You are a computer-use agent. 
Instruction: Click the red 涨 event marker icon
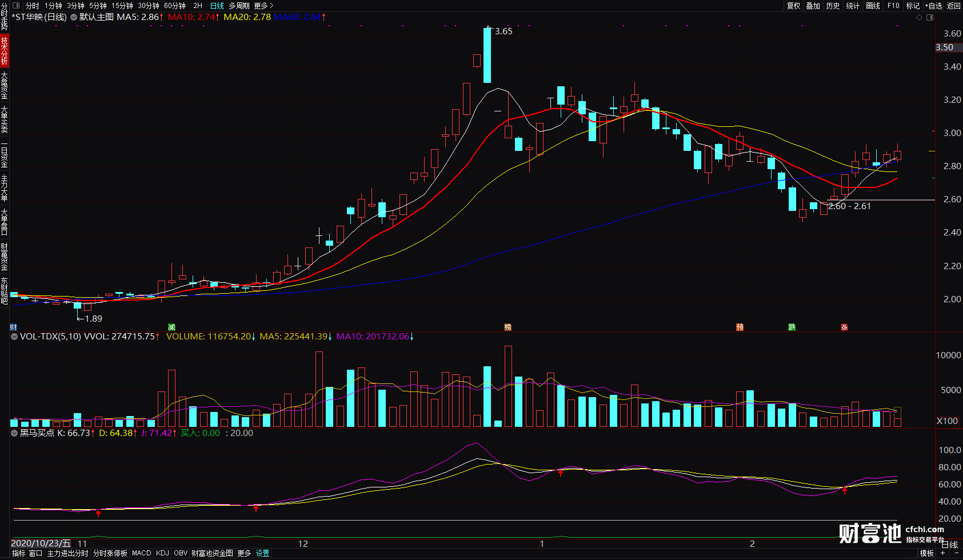click(844, 327)
